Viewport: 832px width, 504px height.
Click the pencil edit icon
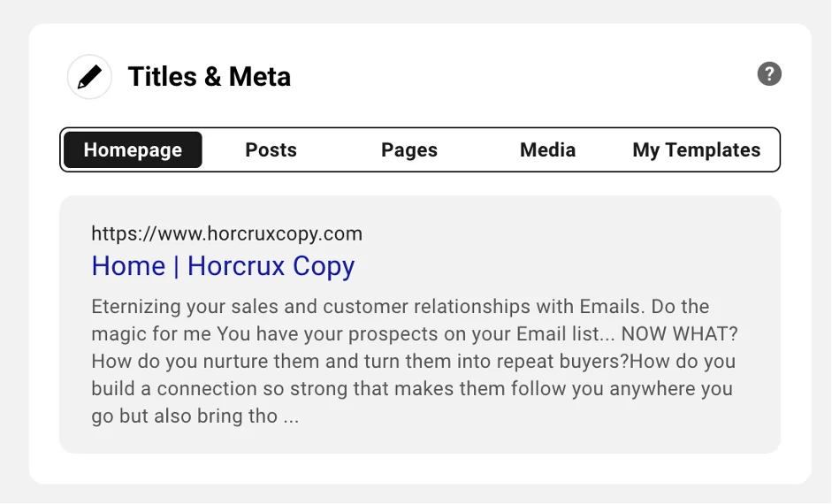tap(89, 77)
